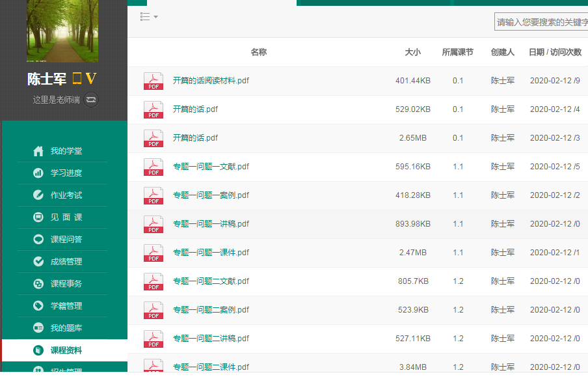Screen dimensions: 588x379
Task: Open 课程事务 menu item
Action: point(66,284)
